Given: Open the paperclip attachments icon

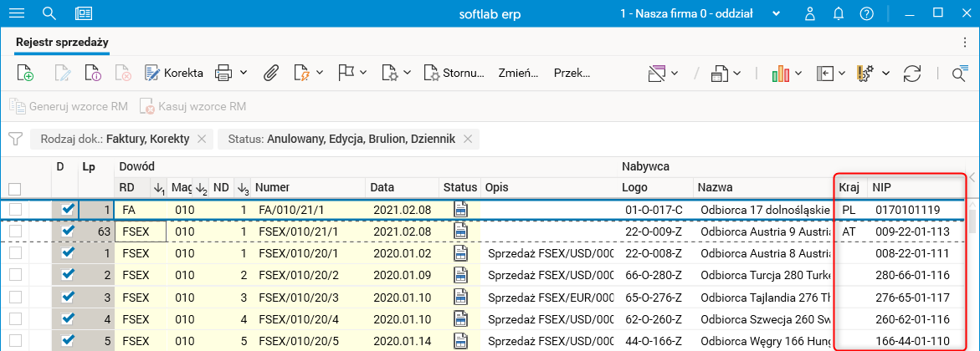Looking at the screenshot, I should click(x=270, y=74).
